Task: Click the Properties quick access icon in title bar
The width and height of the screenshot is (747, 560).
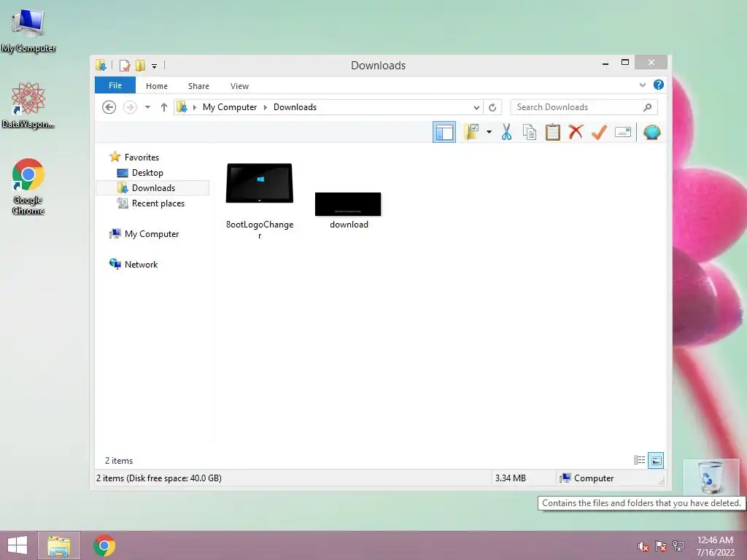Action: point(125,65)
